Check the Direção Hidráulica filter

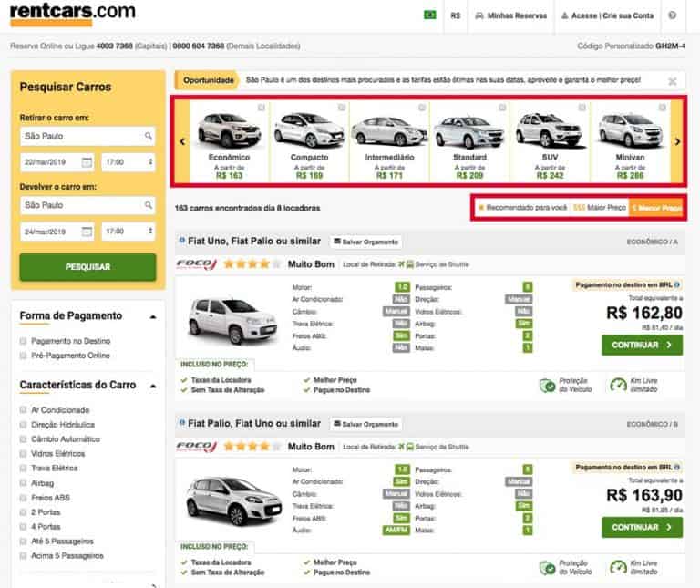23,425
